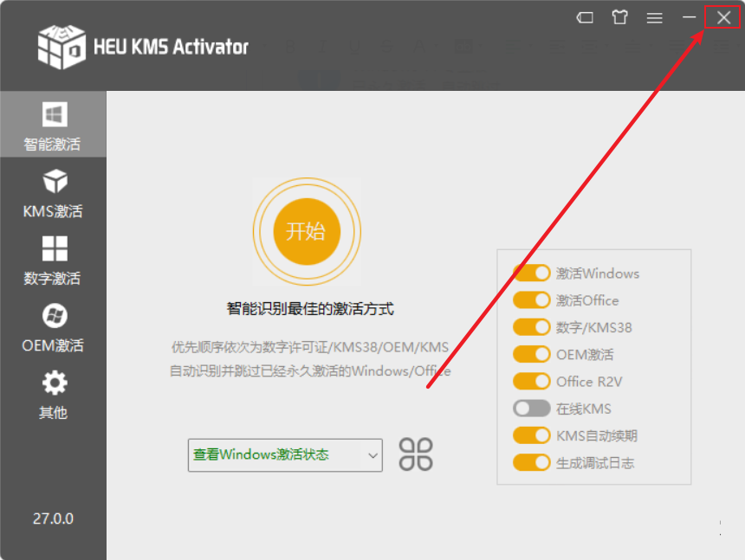This screenshot has height=560, width=745.
Task: Select the OEM激活 sidebar item
Action: (x=53, y=327)
